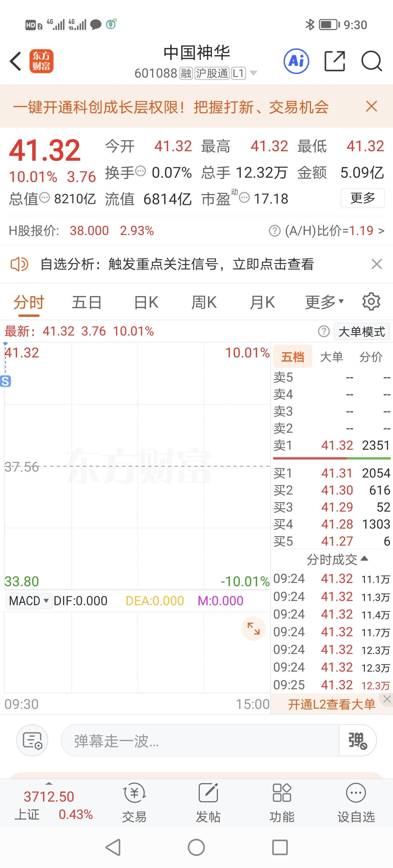Open the MACD indicator dropdown
Image resolution: width=393 pixels, height=868 pixels.
[29, 601]
